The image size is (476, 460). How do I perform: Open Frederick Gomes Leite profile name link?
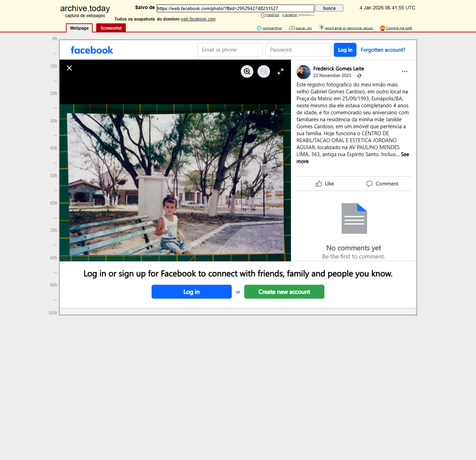[339, 69]
